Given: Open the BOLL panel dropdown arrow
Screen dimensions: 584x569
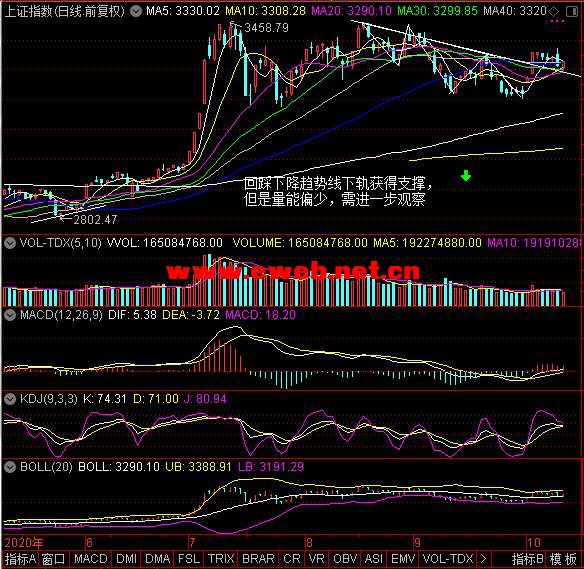Looking at the screenshot, I should [10, 467].
